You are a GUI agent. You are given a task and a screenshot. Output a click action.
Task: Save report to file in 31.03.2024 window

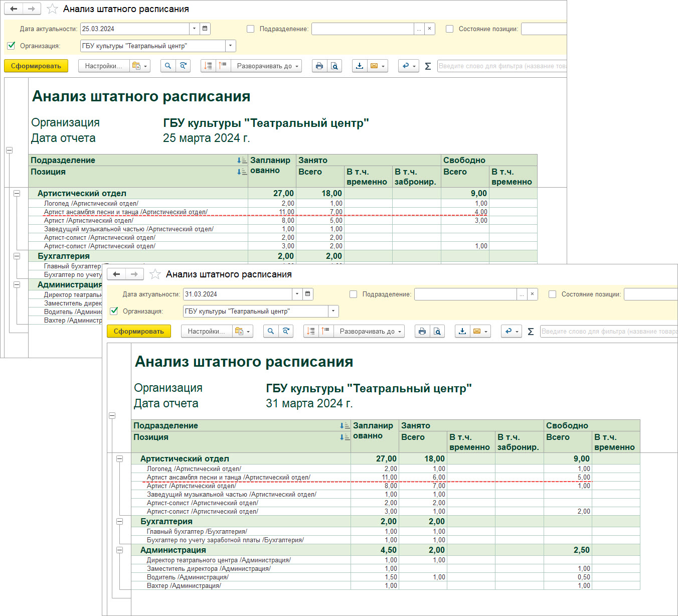(462, 331)
